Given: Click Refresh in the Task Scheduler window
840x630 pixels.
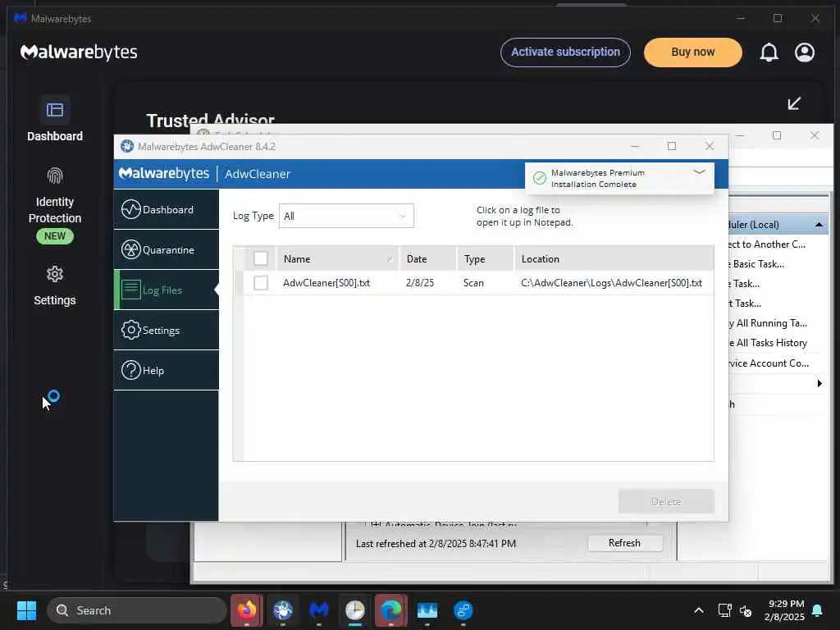Looking at the screenshot, I should click(x=624, y=543).
